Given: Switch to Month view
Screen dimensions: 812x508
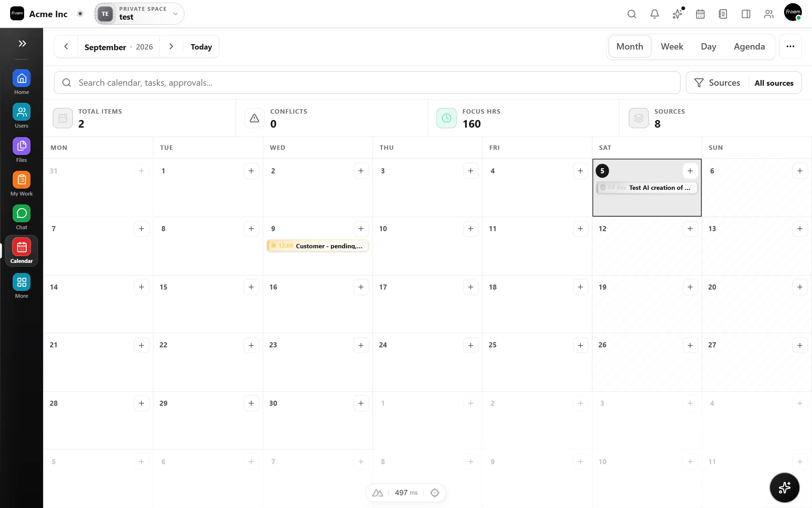Looking at the screenshot, I should (x=630, y=46).
